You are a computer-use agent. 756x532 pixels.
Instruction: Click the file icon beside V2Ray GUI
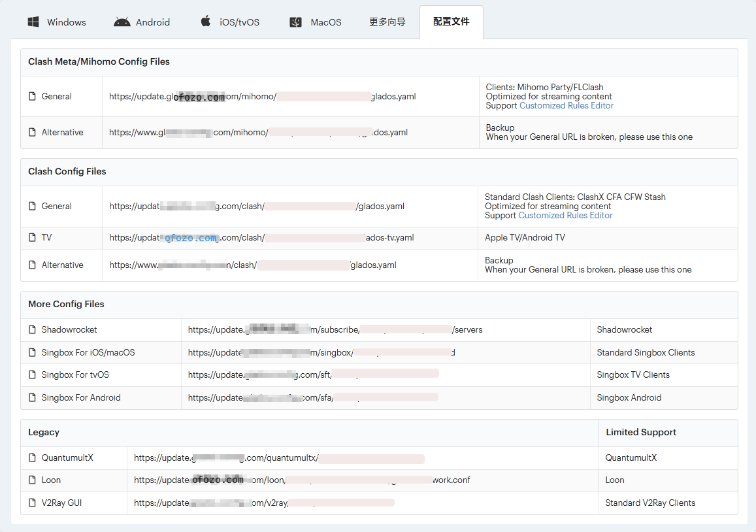tap(33, 503)
